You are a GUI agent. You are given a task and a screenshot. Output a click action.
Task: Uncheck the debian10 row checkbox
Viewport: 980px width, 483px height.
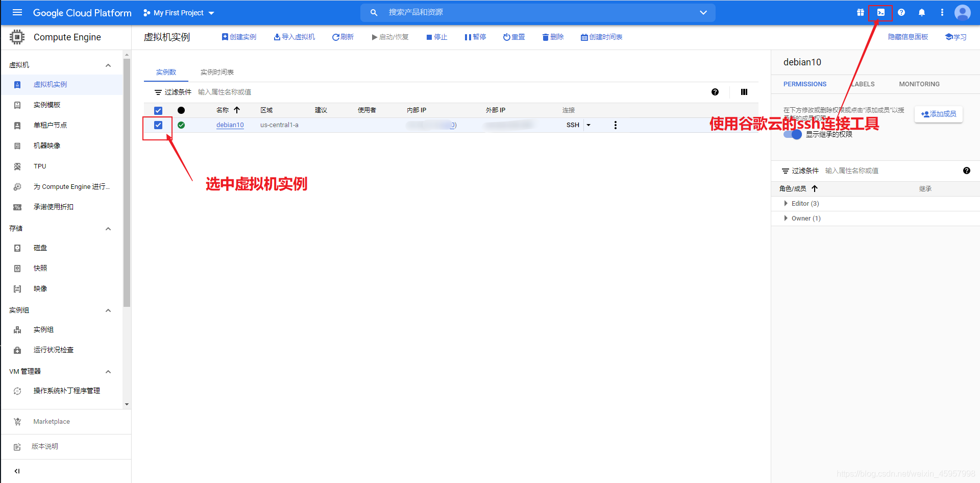point(158,125)
